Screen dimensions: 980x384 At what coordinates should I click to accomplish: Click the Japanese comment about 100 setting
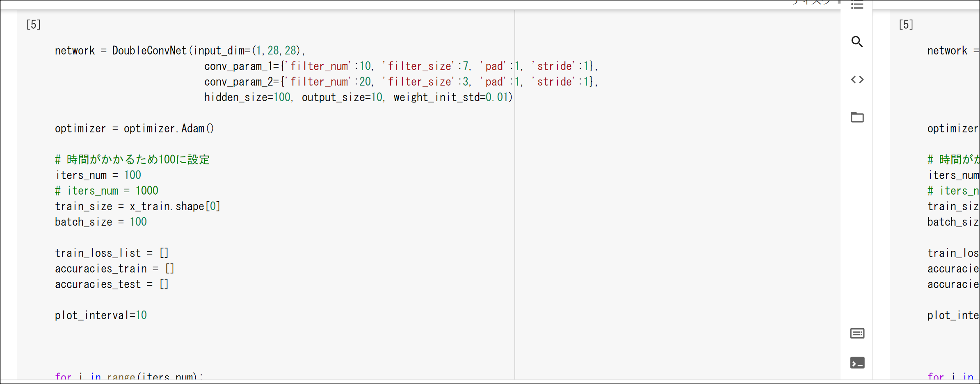(x=132, y=160)
